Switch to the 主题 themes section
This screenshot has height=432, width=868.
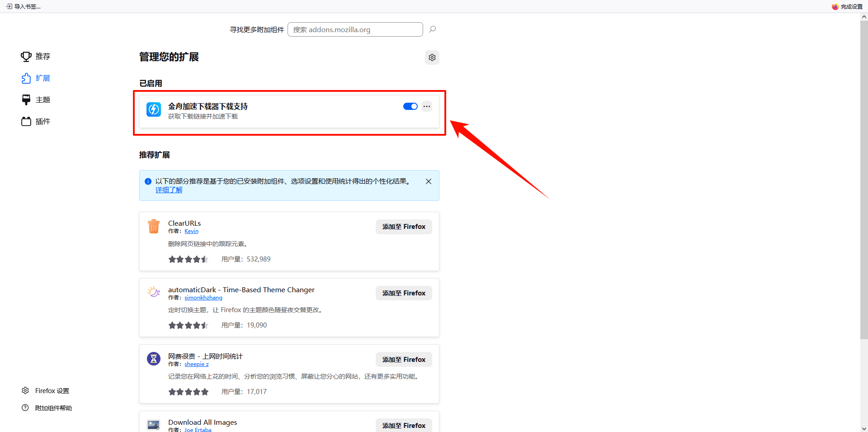click(36, 100)
